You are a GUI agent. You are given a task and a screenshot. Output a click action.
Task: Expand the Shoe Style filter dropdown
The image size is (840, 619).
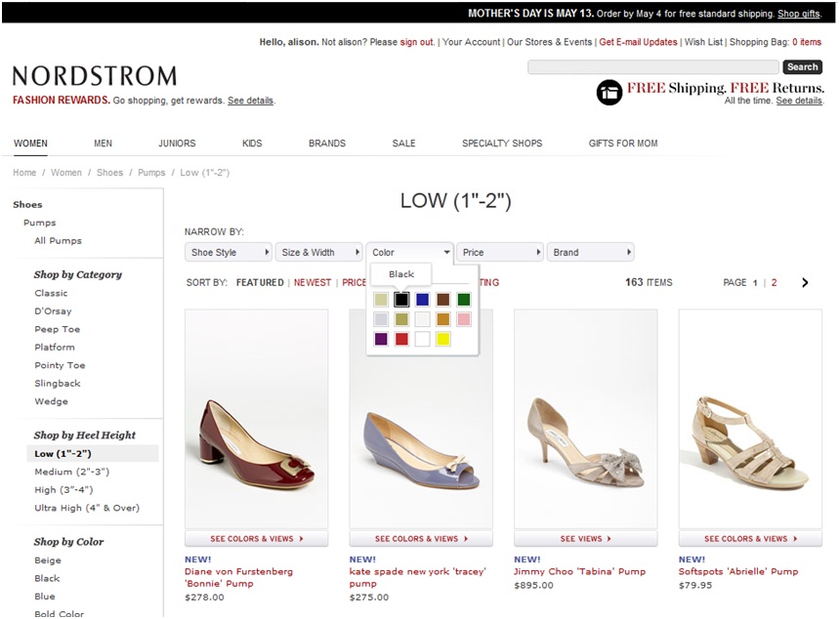click(229, 253)
